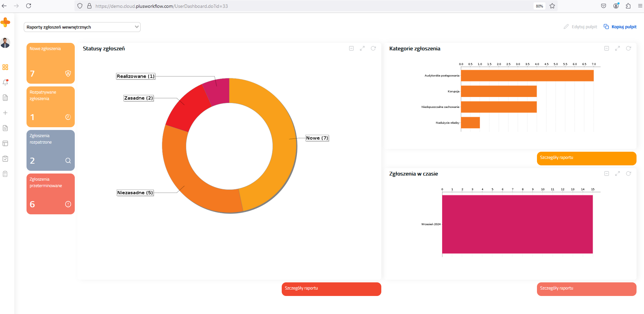The height and width of the screenshot is (314, 644).
Task: Click the plus icon in the left sidebar
Action: [x=5, y=113]
